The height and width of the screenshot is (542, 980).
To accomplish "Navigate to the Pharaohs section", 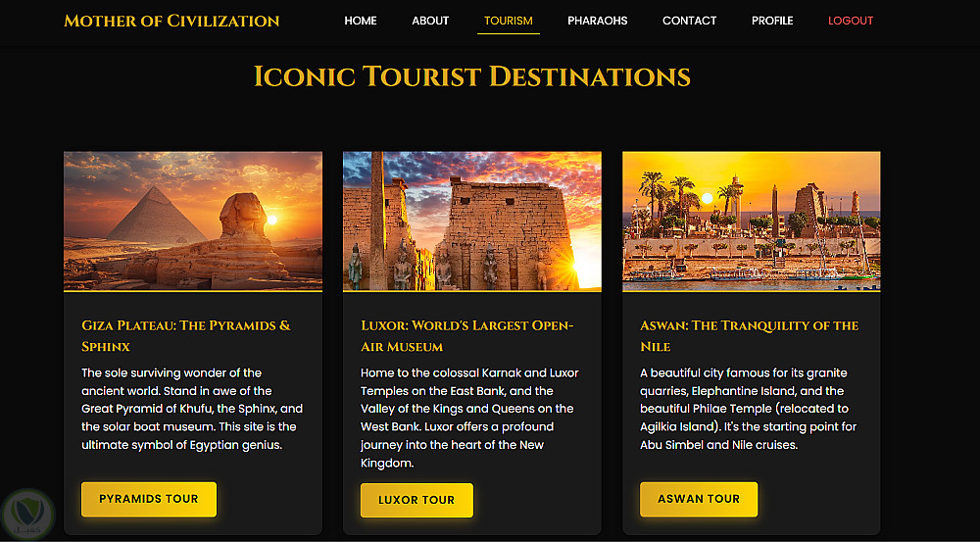I will click(598, 21).
